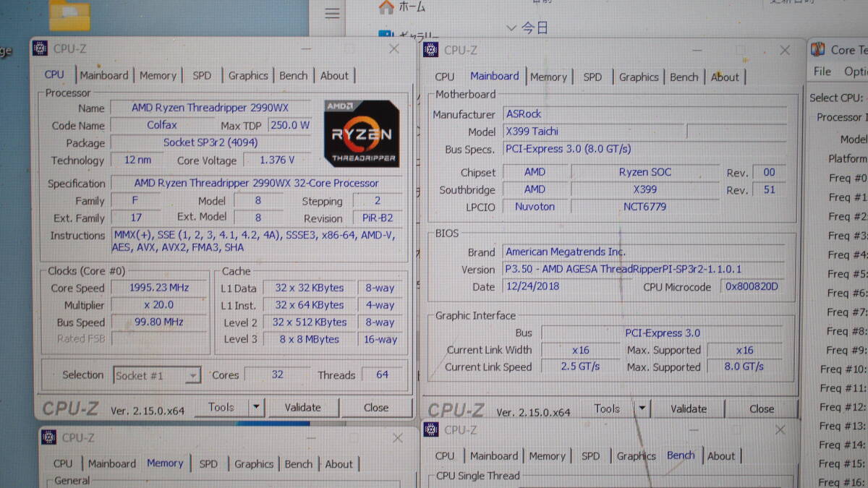Click the Code Name value 'Colfax'
The image size is (868, 488).
[x=162, y=125]
